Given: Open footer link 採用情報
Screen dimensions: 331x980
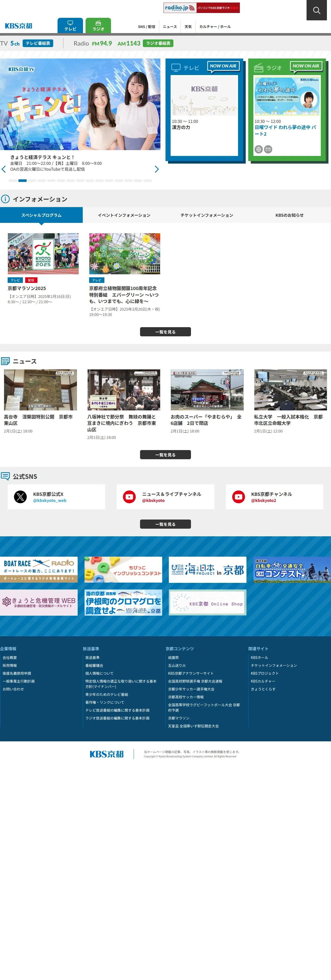Looking at the screenshot, I should pos(10,665).
